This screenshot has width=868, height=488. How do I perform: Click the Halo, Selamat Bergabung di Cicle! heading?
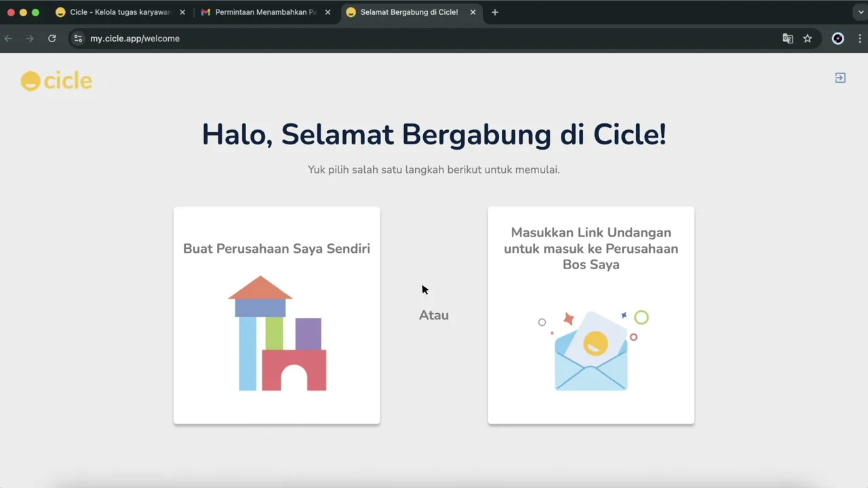434,134
